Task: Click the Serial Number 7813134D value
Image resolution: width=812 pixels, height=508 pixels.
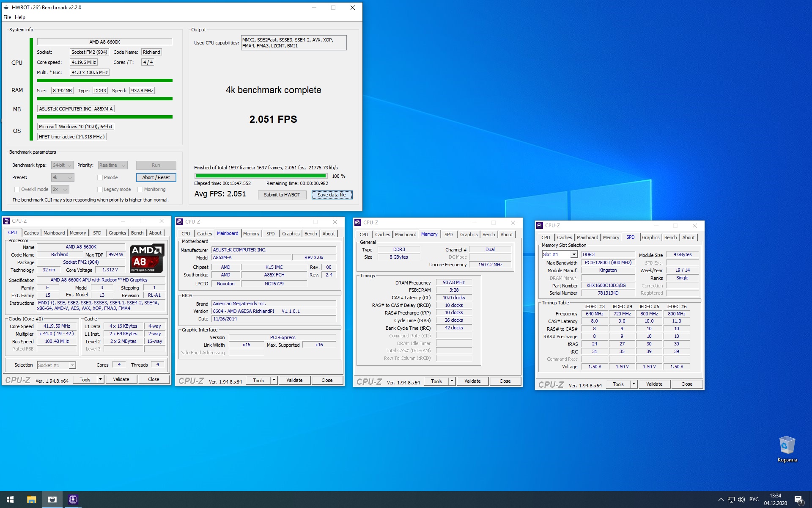Action: pos(608,293)
